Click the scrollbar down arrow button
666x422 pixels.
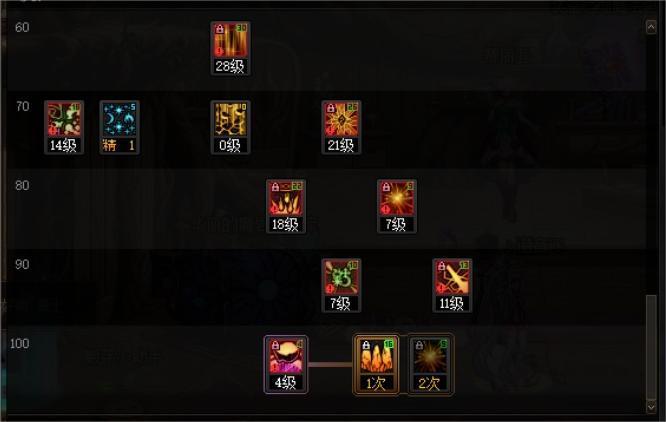pyautogui.click(x=651, y=407)
